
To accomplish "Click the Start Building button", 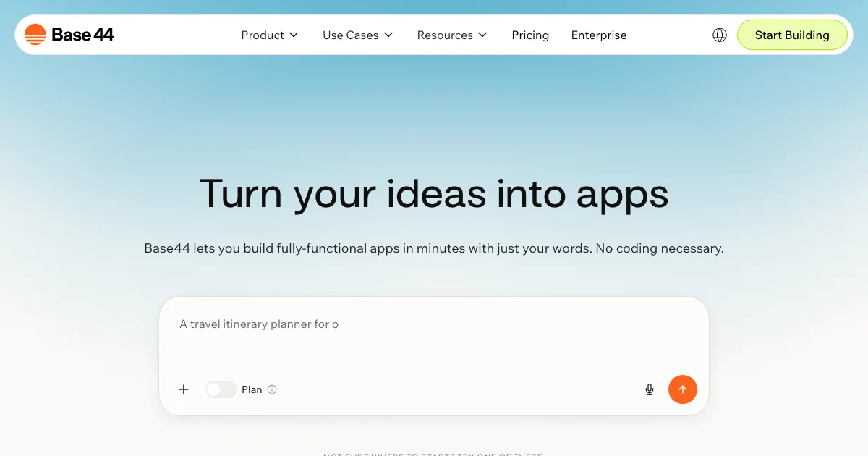I will coord(792,35).
